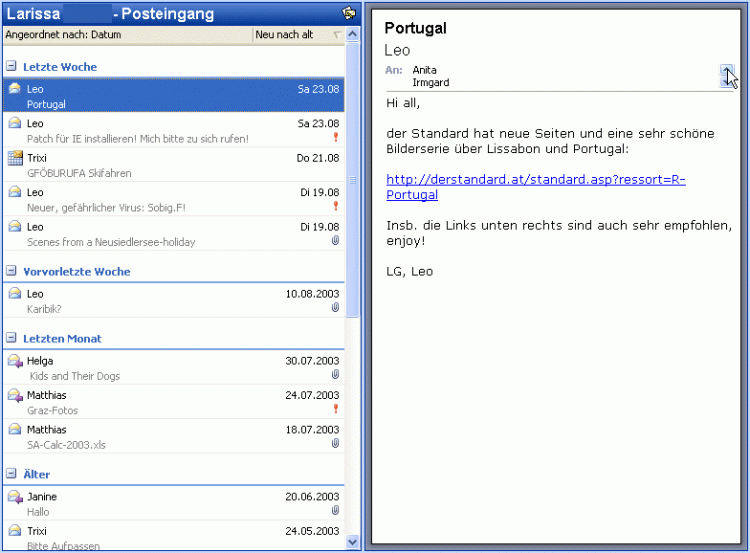
Task: Open the Sobig.F virus warning email from Leo
Action: coord(170,199)
